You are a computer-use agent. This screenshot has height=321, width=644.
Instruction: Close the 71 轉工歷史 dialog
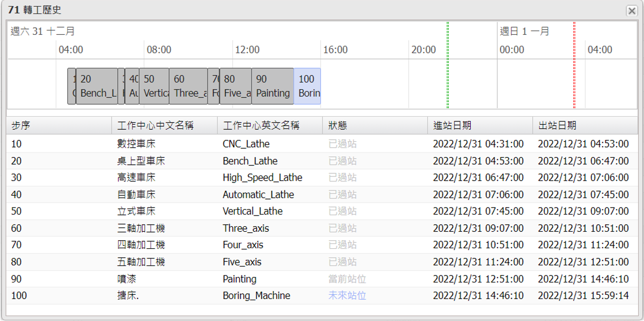coord(631,11)
